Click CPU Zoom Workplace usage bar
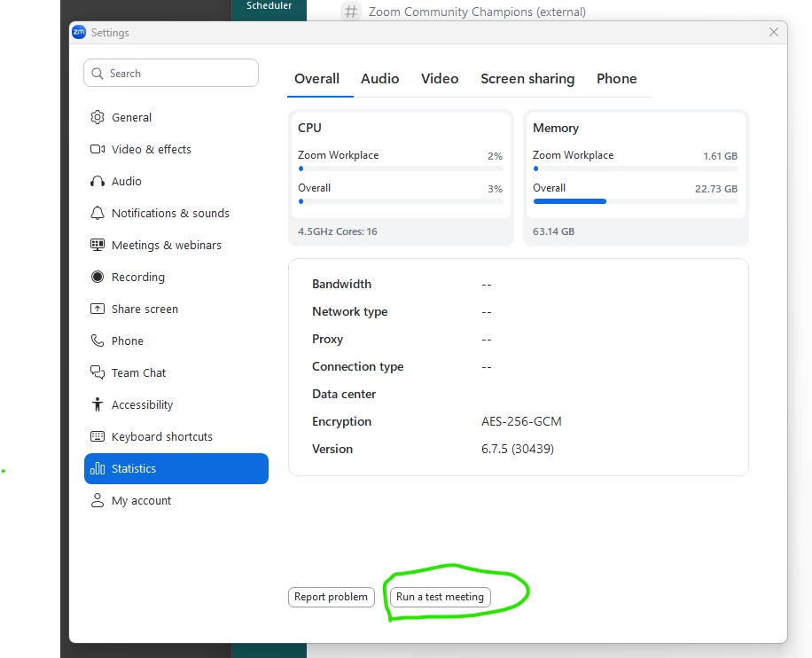The width and height of the screenshot is (812, 658). pos(401,168)
